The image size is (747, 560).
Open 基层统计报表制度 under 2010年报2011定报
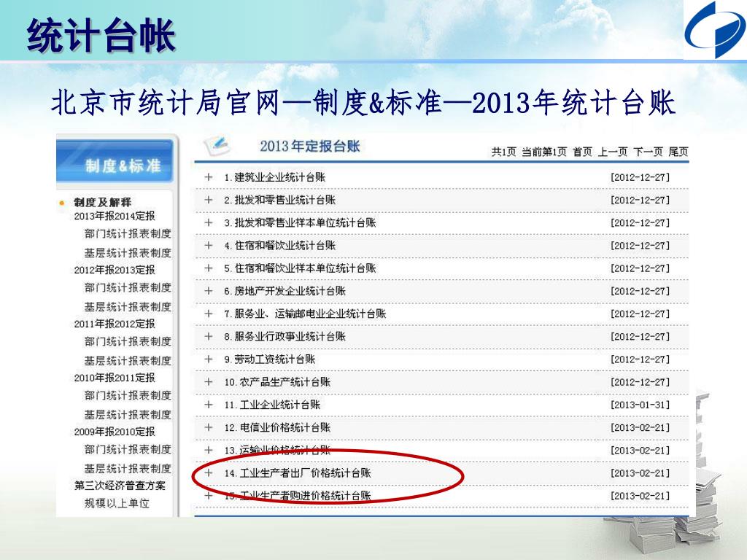[x=128, y=414]
